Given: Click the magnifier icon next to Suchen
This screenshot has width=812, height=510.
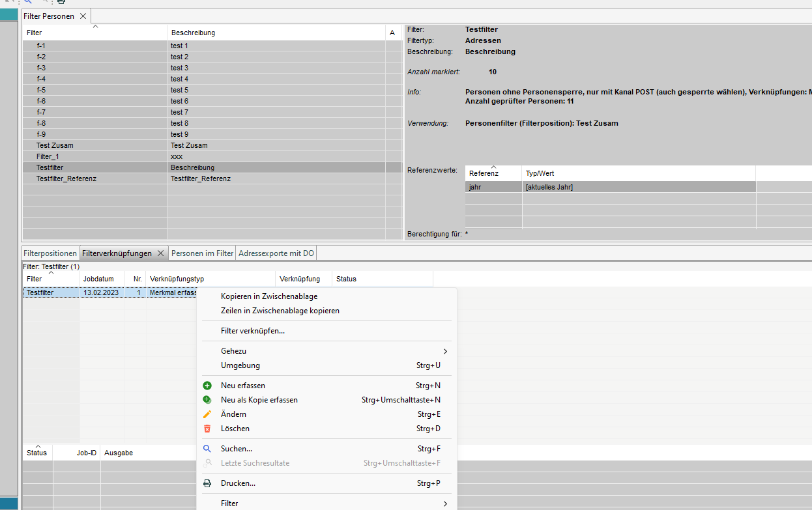Looking at the screenshot, I should tap(207, 449).
